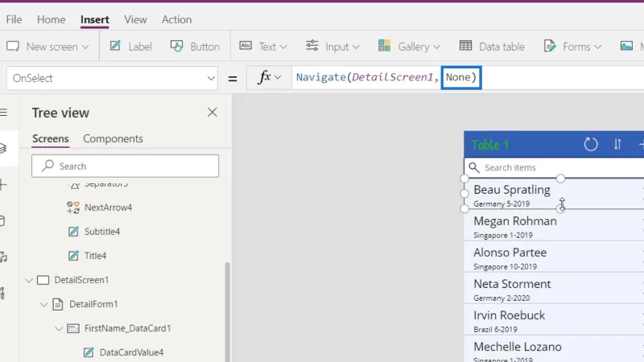Image resolution: width=644 pixels, height=362 pixels.
Task: Select the Beau Spratling record
Action: 554,194
